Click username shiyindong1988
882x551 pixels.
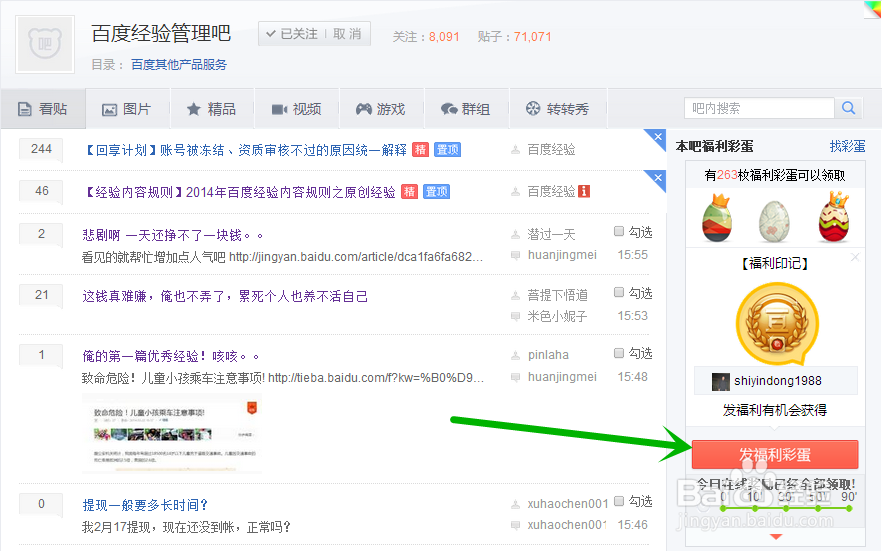[x=778, y=381]
